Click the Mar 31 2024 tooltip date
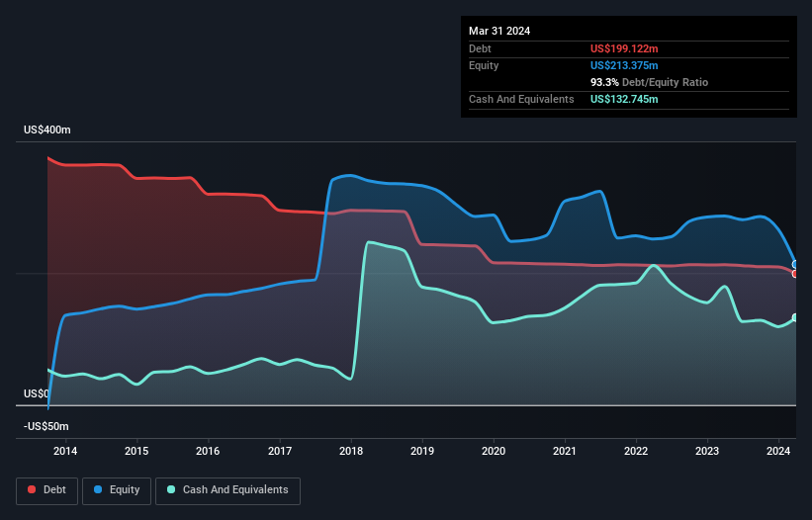 pos(499,31)
